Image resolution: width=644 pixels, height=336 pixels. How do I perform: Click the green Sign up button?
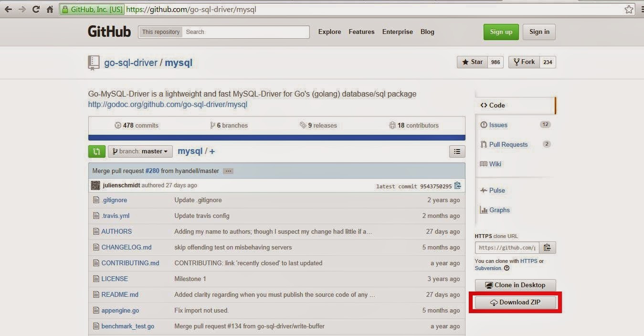pyautogui.click(x=501, y=32)
